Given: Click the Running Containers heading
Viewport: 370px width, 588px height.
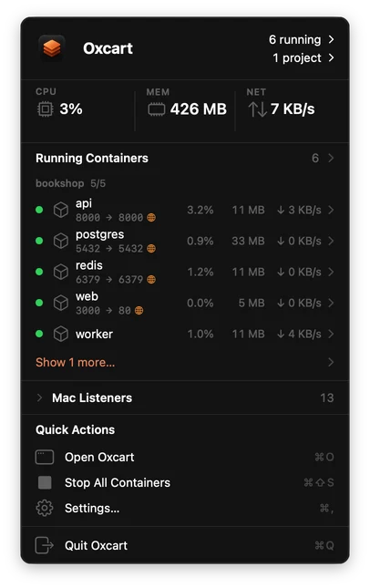Looking at the screenshot, I should click(x=92, y=159).
